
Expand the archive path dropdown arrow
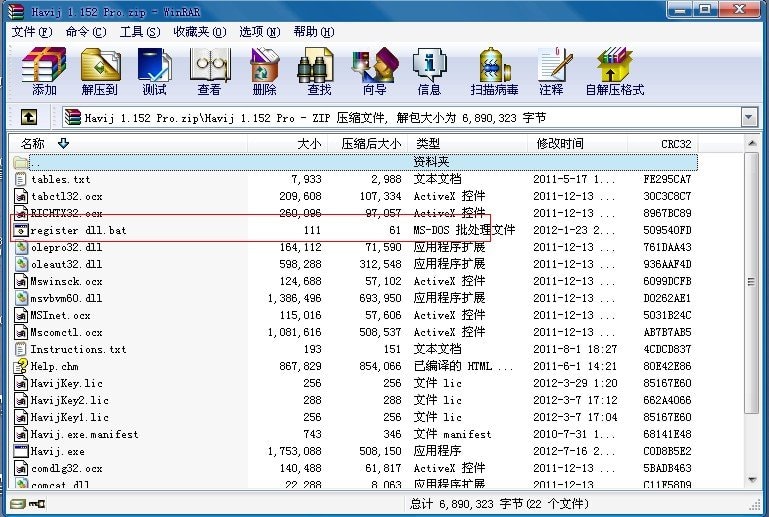coord(748,118)
